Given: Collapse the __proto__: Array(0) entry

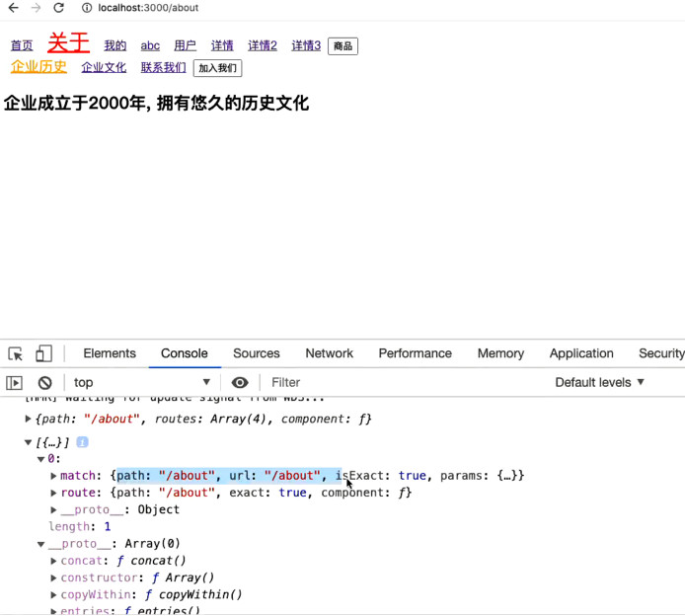Looking at the screenshot, I should 41,544.
